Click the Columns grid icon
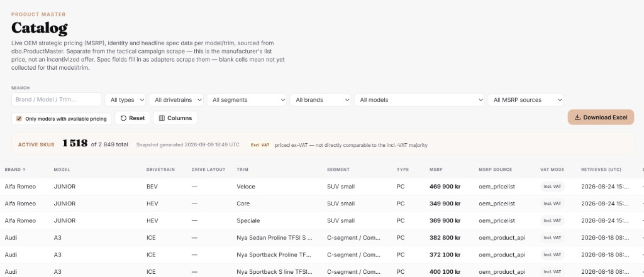Viewport: 644px width, 277px height. click(162, 118)
